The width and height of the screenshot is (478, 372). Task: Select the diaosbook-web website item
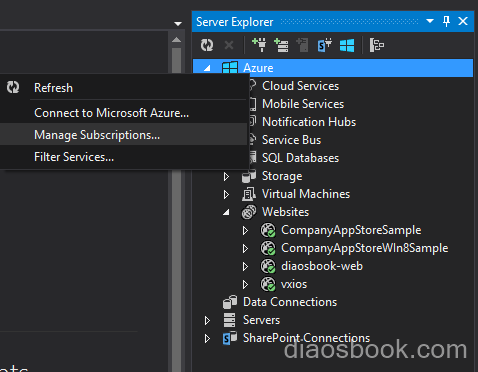pyautogui.click(x=322, y=266)
